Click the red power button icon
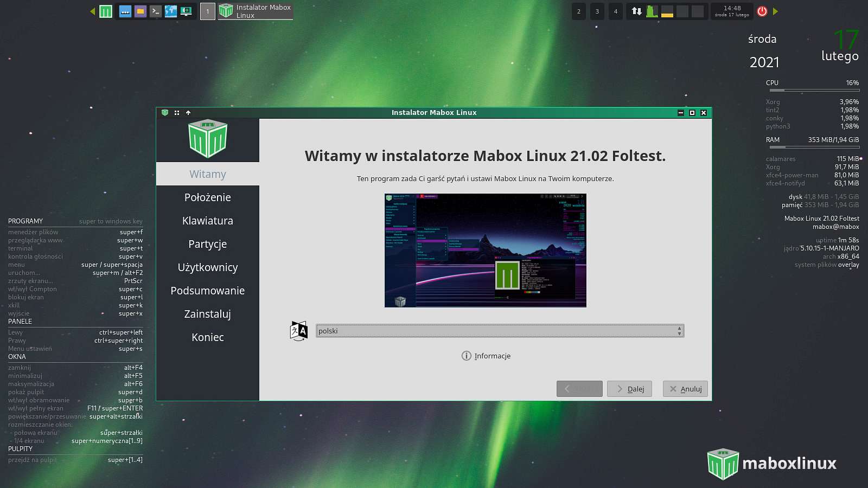Image resolution: width=868 pixels, height=488 pixels. point(762,11)
